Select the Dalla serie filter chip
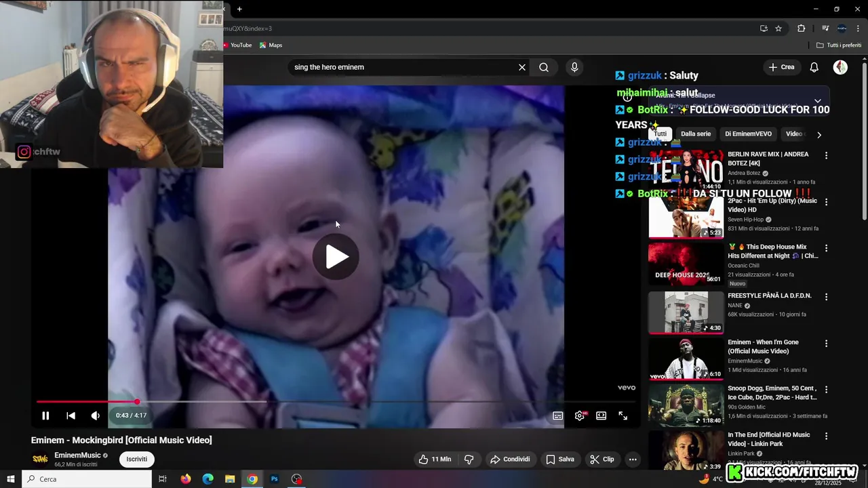 (x=696, y=134)
